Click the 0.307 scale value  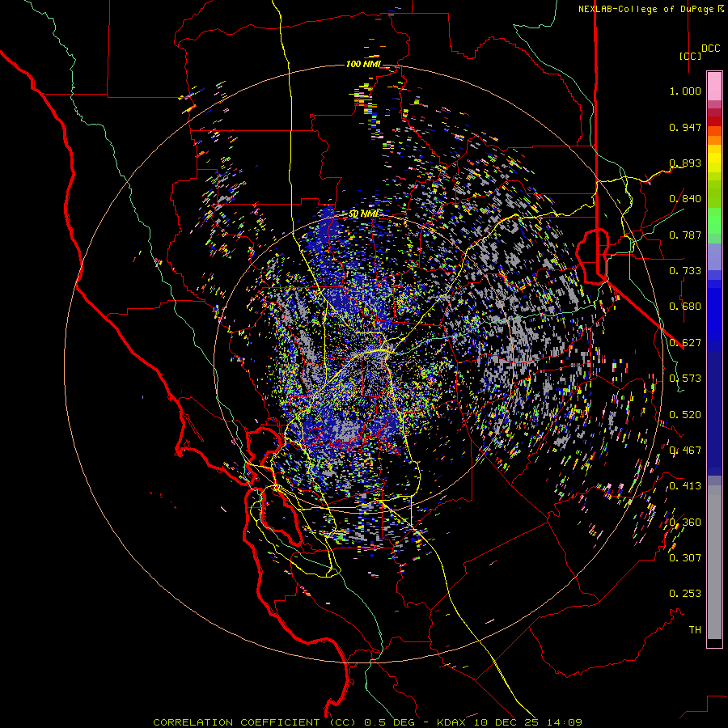[685, 558]
